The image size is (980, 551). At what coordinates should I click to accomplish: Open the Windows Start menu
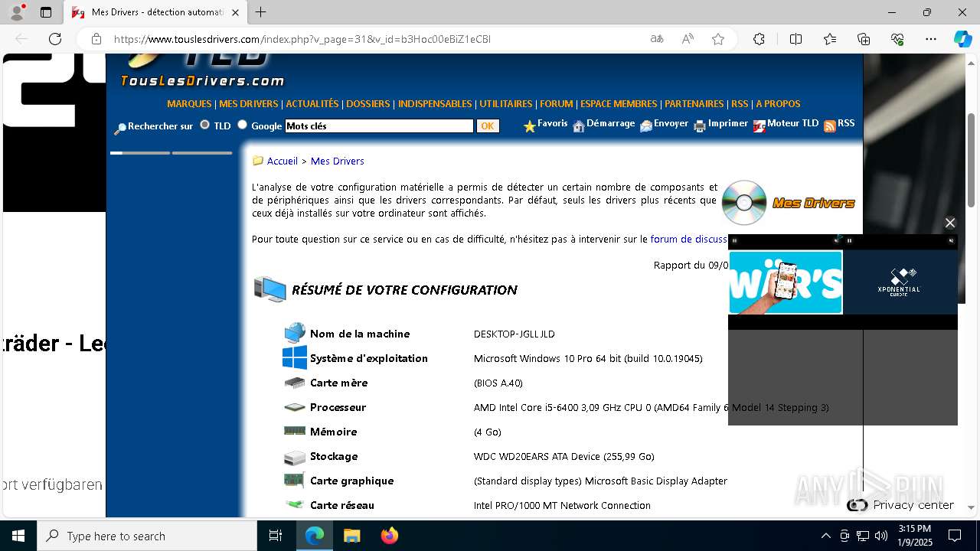(x=18, y=536)
